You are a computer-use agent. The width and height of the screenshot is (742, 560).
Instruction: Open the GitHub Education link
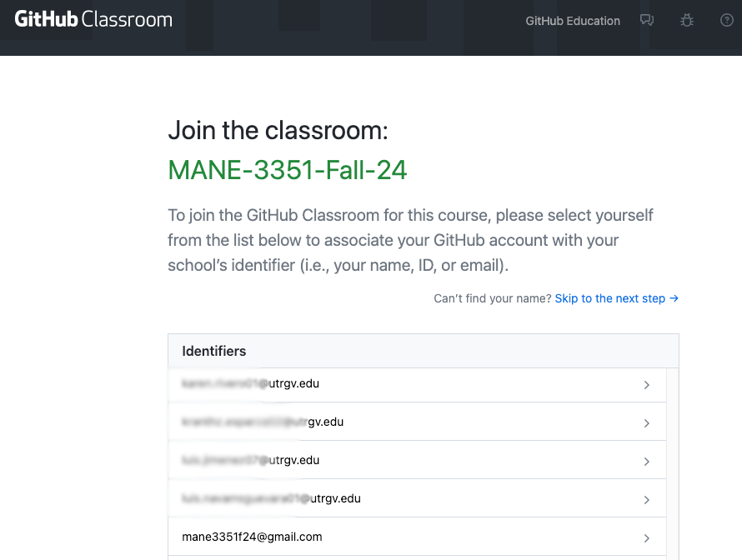(573, 21)
